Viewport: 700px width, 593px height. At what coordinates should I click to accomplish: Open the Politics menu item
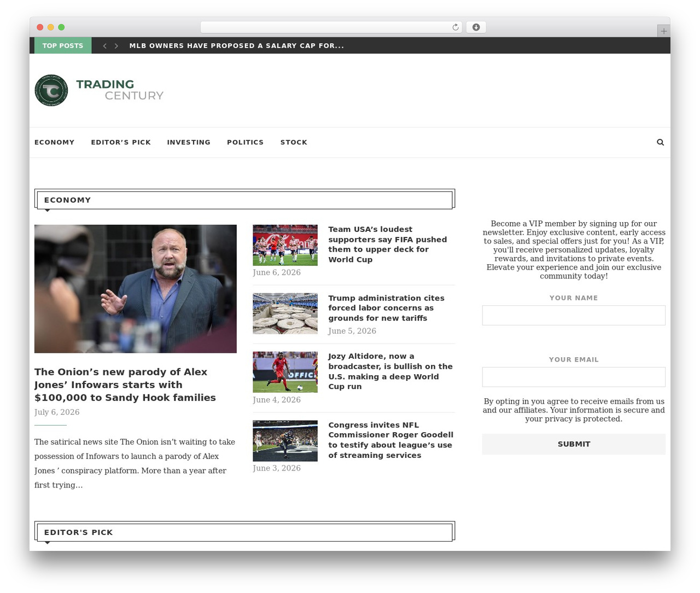(x=245, y=142)
